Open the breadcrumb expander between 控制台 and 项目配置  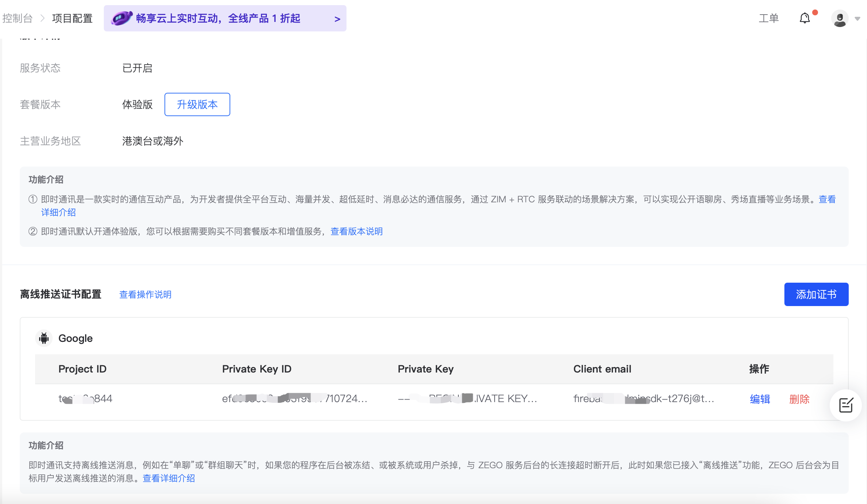point(43,18)
